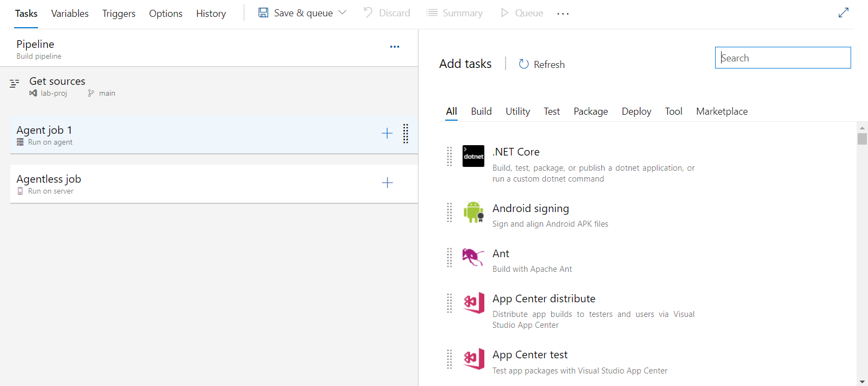Click the Save floppy disk icon
Viewport: 868px width, 386px height.
263,13
